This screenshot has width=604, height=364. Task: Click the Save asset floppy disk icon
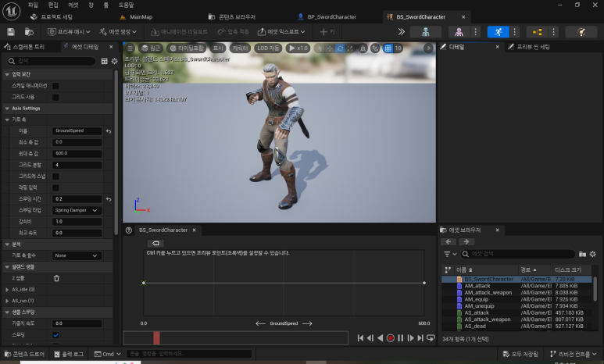click(x=11, y=31)
